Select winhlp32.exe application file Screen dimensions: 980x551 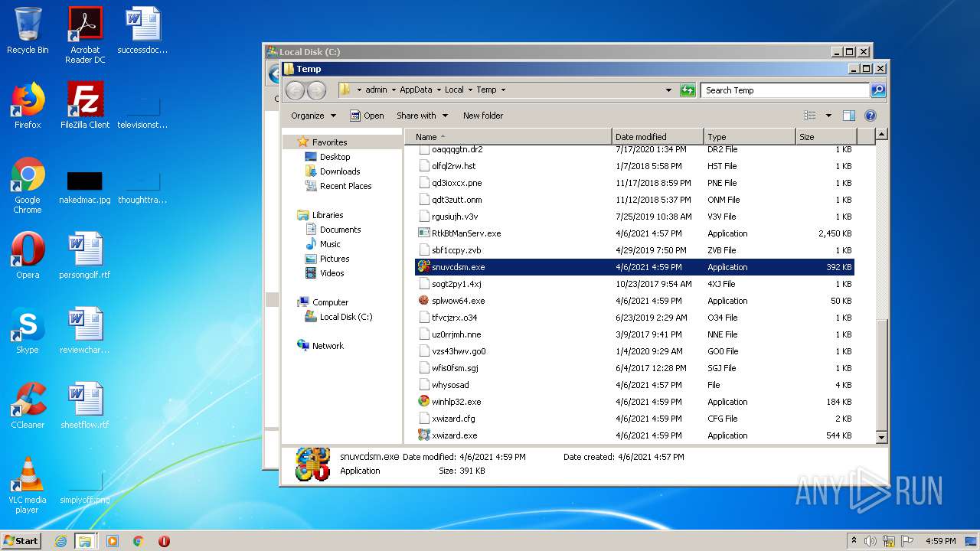(634, 402)
